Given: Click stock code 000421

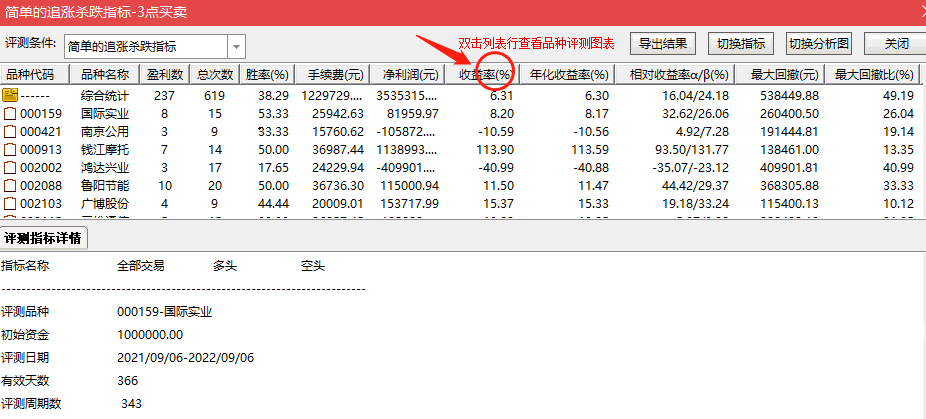Looking at the screenshot, I should [41, 131].
